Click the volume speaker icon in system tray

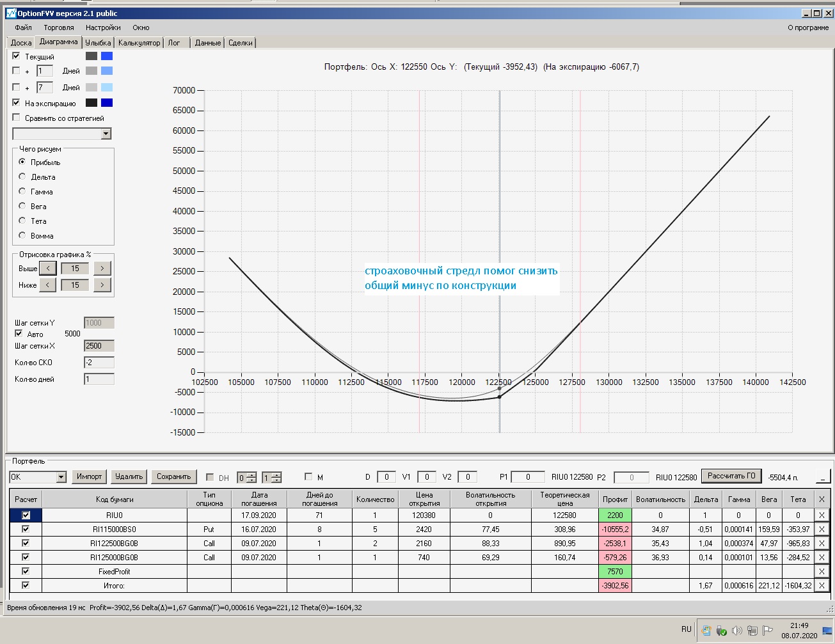736,631
